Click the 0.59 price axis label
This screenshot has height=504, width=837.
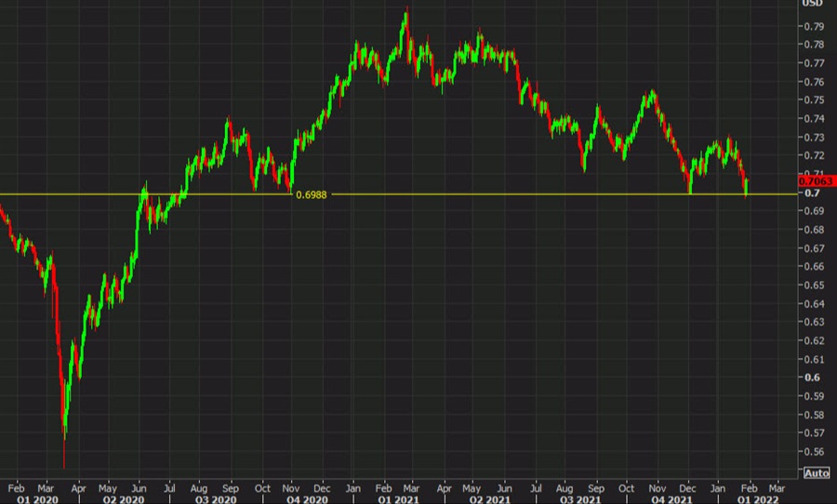pos(814,396)
